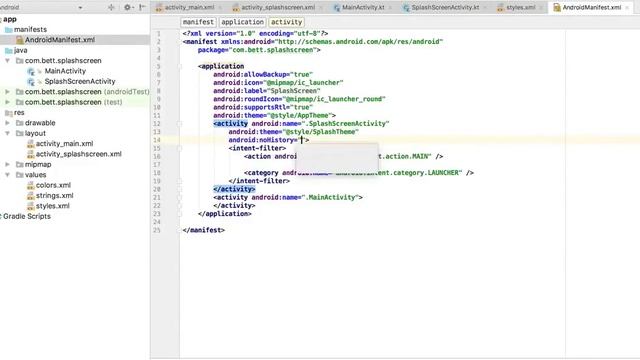Screen dimensions: 640x360
Task: Click the styles.xml file icon in tree
Action: [x=30, y=206]
